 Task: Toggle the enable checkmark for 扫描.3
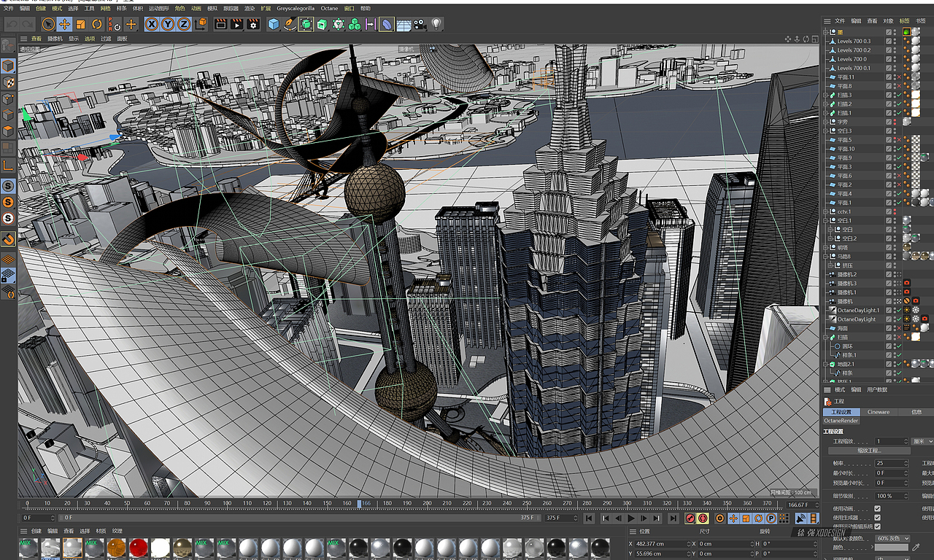[x=898, y=95]
